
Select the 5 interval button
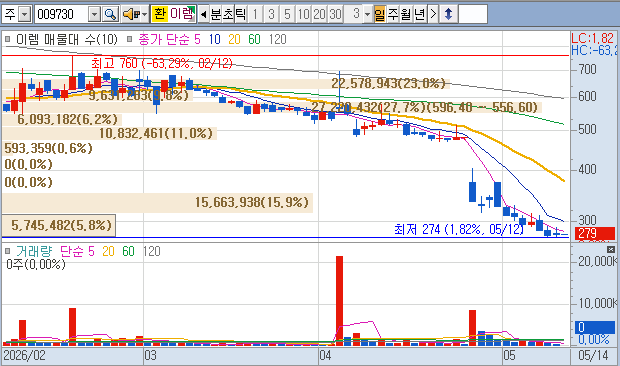[x=287, y=15]
